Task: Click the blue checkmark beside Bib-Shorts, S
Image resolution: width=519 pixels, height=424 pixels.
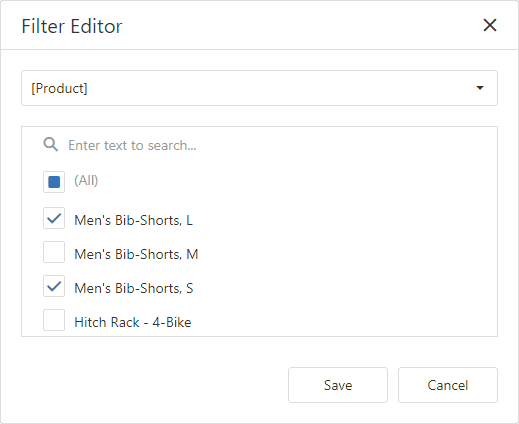Action: pos(54,286)
